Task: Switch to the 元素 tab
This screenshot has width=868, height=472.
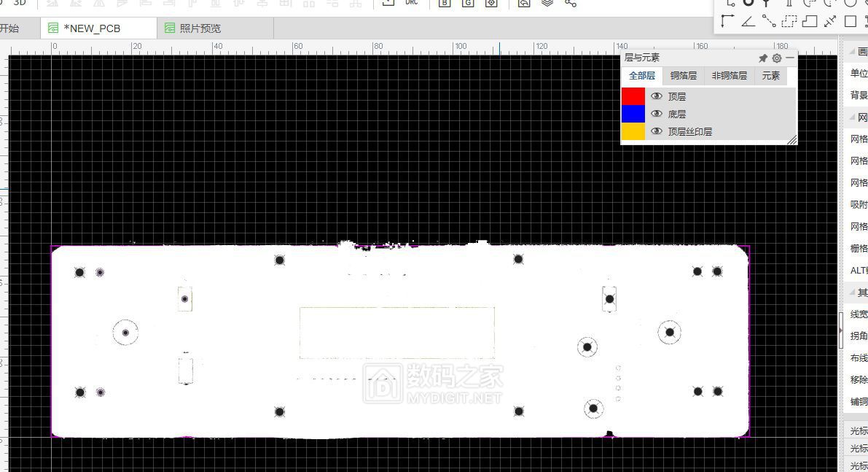Action: (x=770, y=76)
